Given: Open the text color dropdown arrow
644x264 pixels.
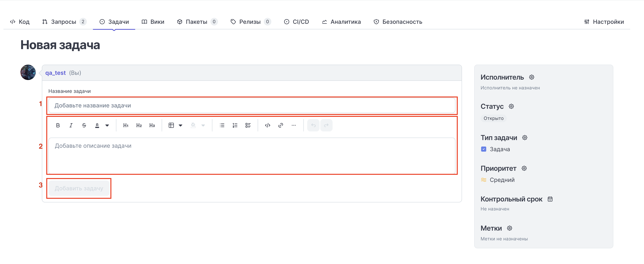Looking at the screenshot, I should coord(107,125).
